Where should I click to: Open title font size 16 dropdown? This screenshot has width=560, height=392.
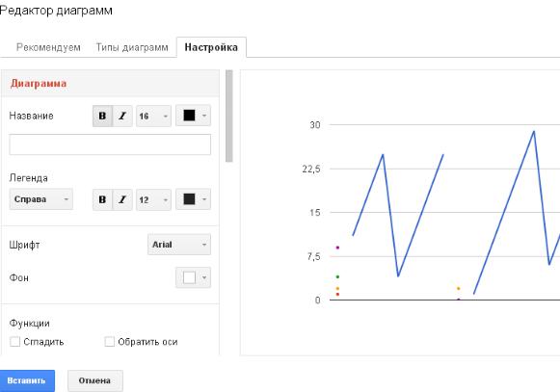point(153,116)
